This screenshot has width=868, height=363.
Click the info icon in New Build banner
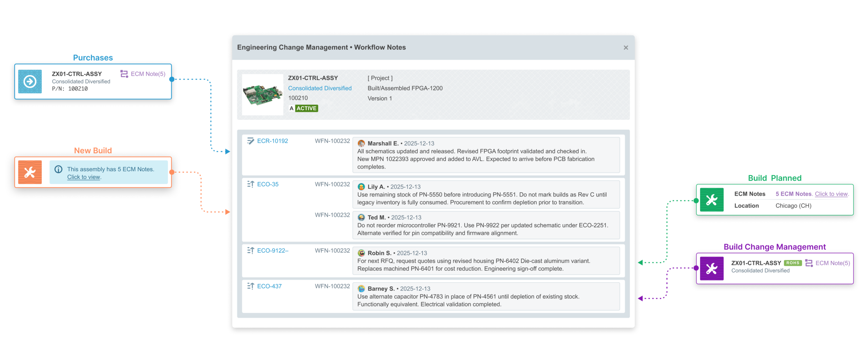58,169
